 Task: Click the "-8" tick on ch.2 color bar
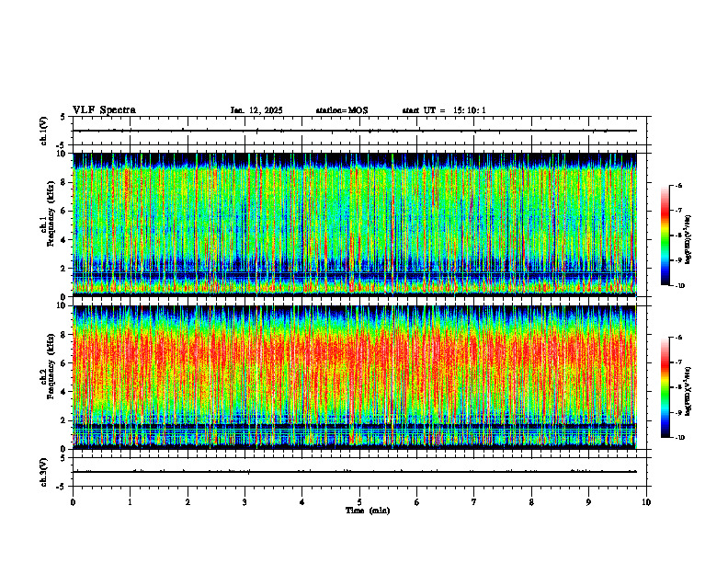pyautogui.click(x=678, y=387)
